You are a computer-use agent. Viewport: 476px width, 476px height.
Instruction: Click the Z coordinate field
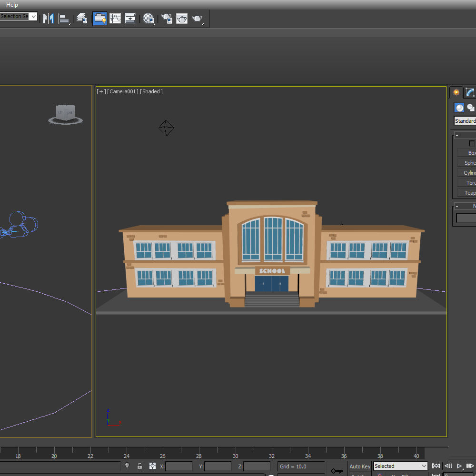(x=257, y=466)
